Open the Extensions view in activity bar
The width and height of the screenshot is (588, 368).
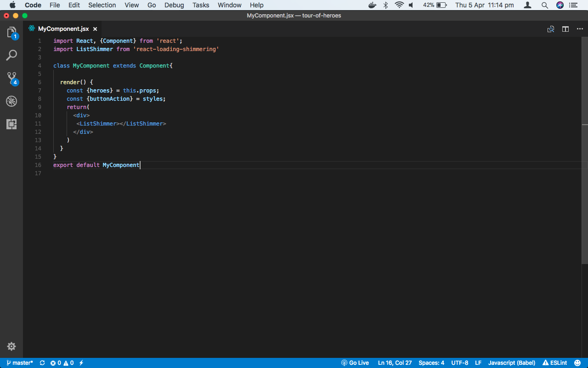11,124
